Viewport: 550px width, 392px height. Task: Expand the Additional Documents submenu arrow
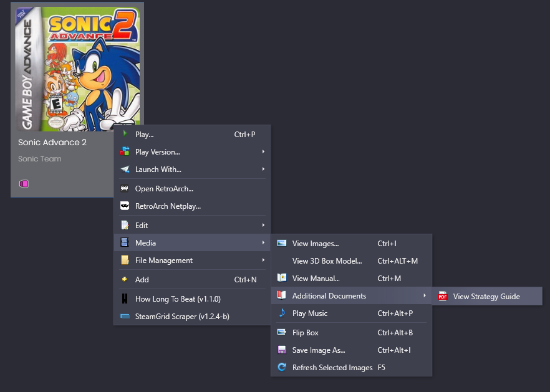425,295
